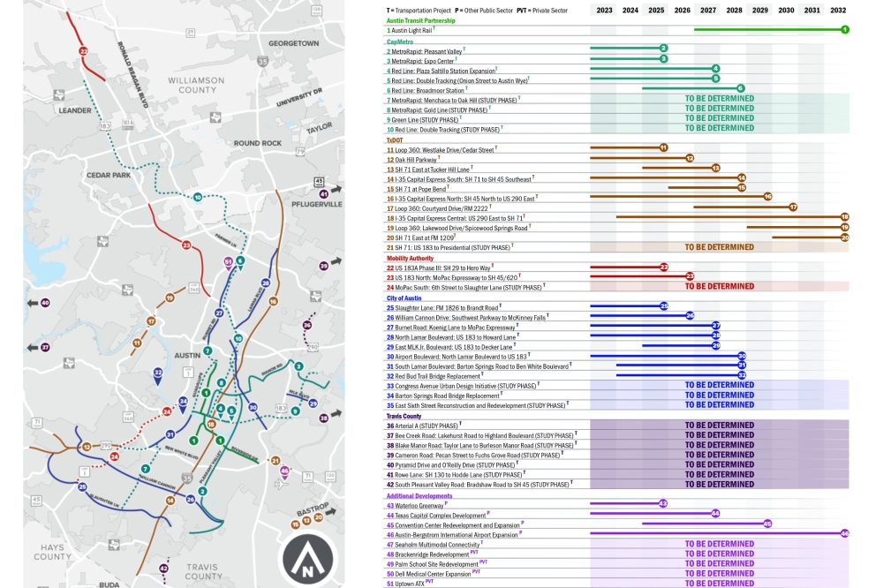Image resolution: width=883 pixels, height=588 pixels.
Task: Select blue map marker 26 on William Cannon
Action: coord(191,499)
